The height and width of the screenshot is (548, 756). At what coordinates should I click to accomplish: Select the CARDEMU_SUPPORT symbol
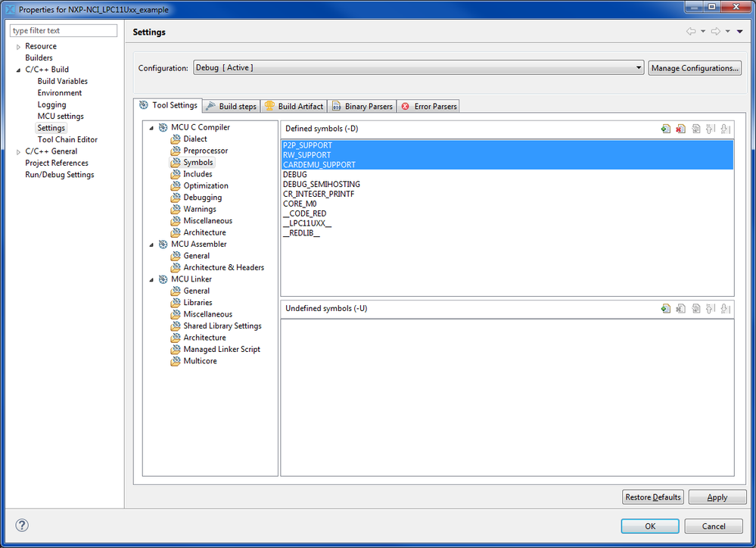pos(507,164)
